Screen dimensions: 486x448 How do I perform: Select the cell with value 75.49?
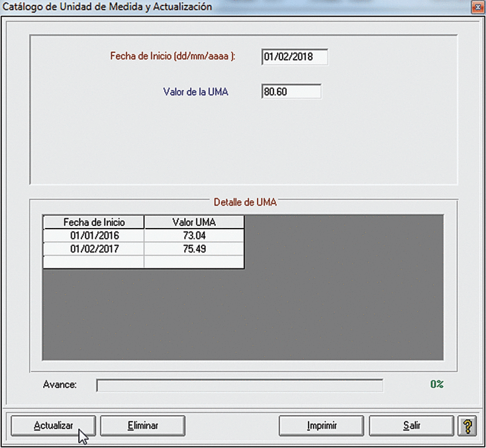coord(194,249)
